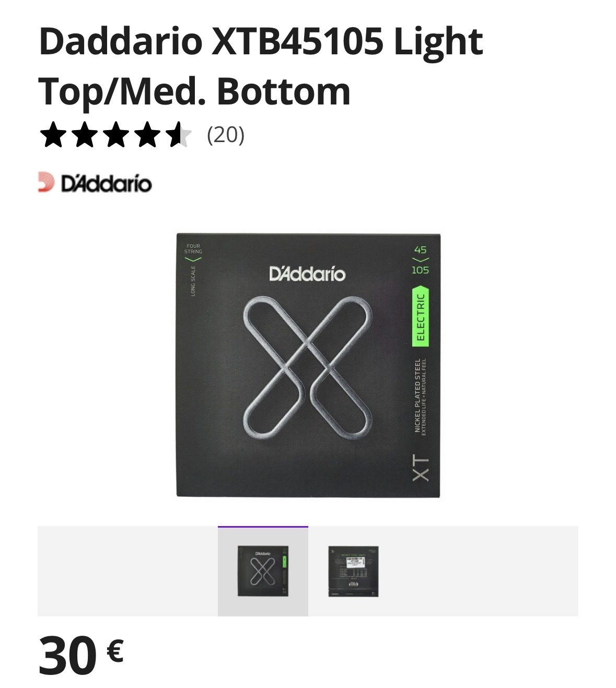Image resolution: width=616 pixels, height=688 pixels.
Task: Select the back package thumbnail
Action: point(353,571)
